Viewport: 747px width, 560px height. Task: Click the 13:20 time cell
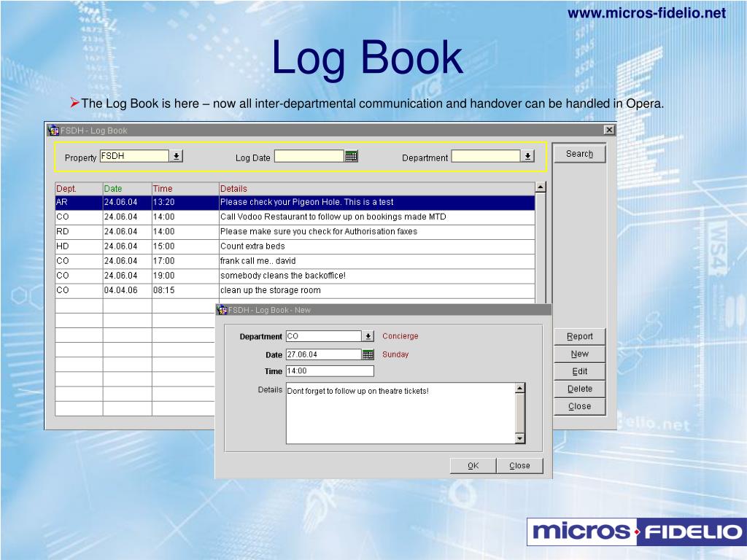(x=185, y=203)
